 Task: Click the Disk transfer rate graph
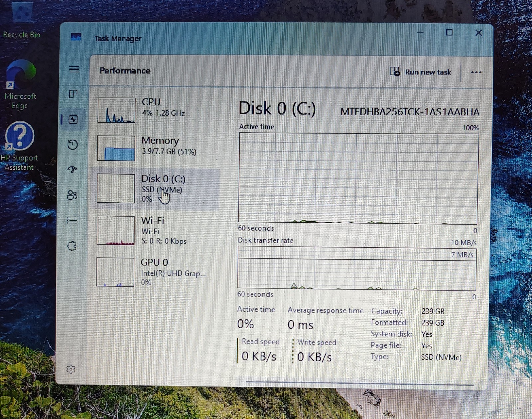357,268
